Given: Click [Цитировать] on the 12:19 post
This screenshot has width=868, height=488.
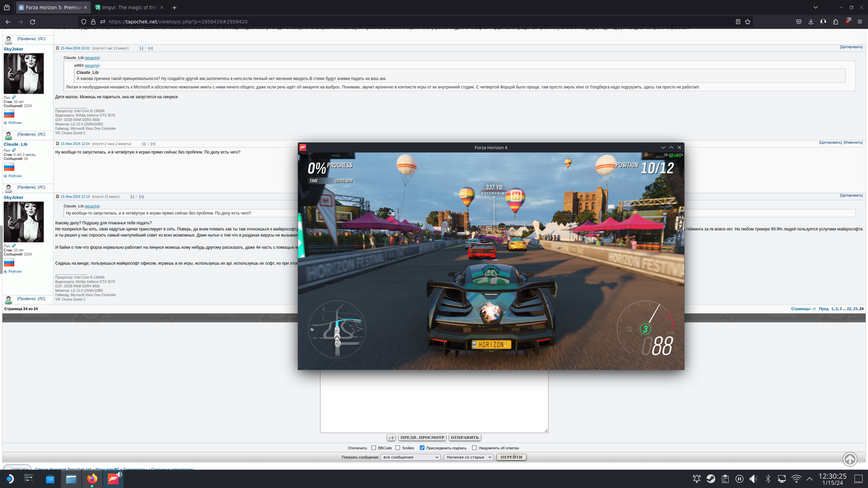Looking at the screenshot, I should (851, 195).
